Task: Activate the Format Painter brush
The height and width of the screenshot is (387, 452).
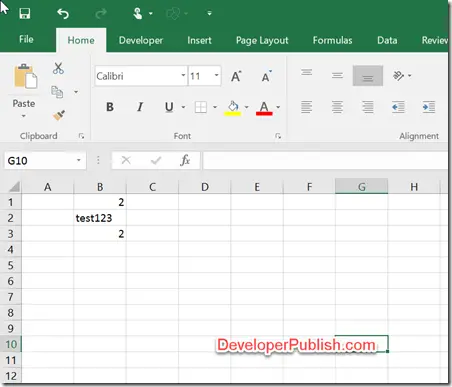Action: [x=59, y=115]
